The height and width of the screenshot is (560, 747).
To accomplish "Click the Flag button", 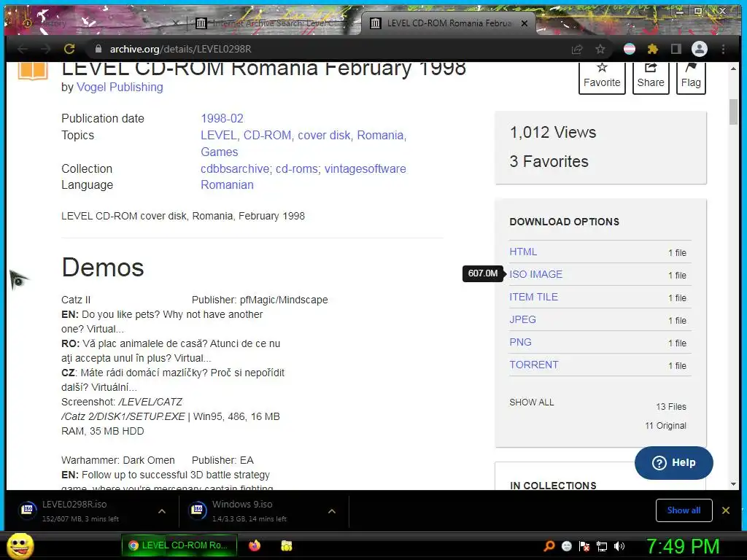I will click(691, 77).
